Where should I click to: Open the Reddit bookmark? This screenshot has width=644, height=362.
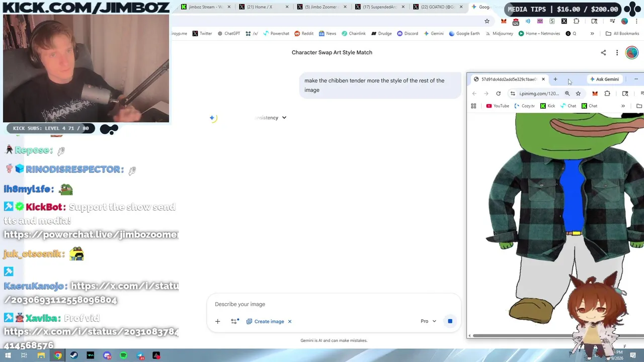[304, 34]
